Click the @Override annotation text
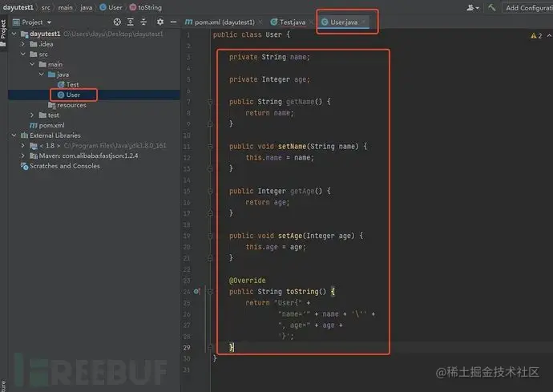This screenshot has height=392, width=553. coord(247,281)
